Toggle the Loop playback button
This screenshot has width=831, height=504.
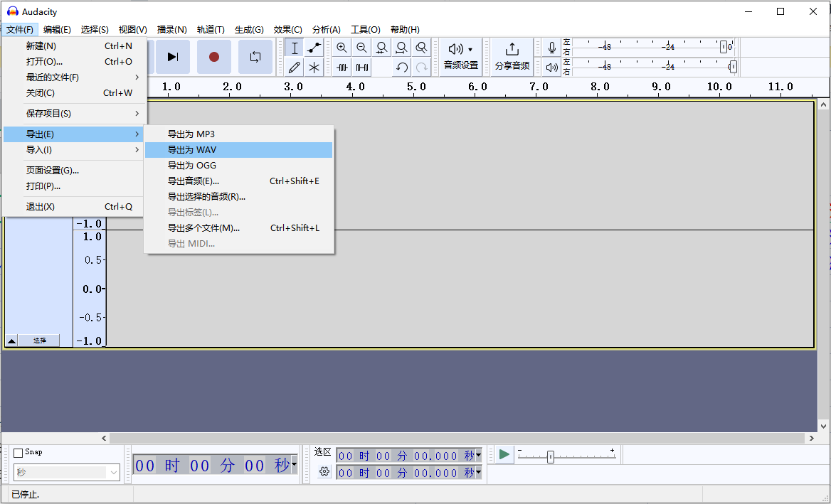[255, 57]
